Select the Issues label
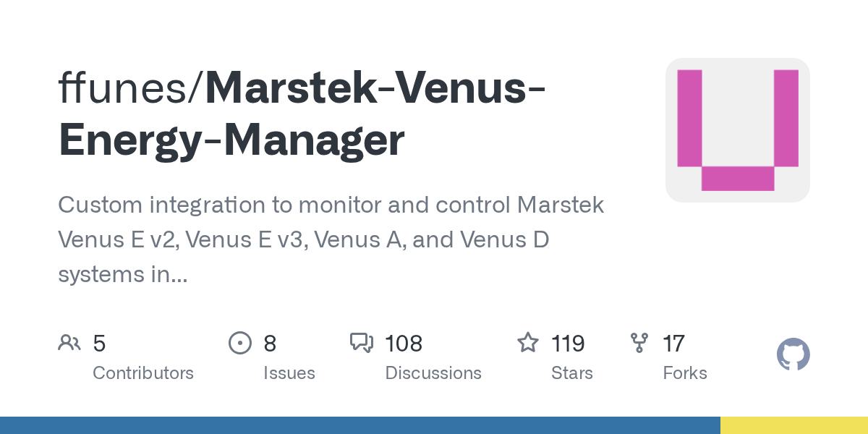The height and width of the screenshot is (434, 868). click(x=289, y=373)
